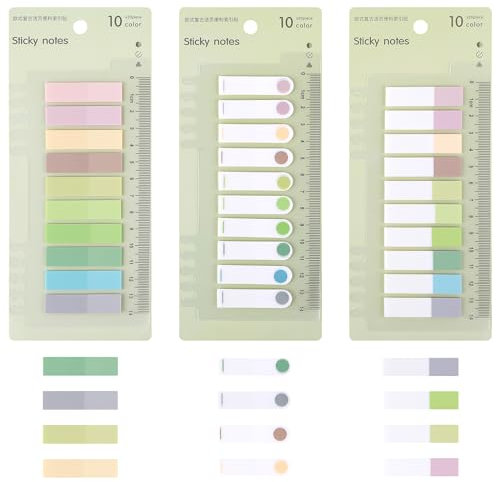496x482 pixels.
Task: Click the loose gray dot flag below middle pack
Action: point(254,400)
